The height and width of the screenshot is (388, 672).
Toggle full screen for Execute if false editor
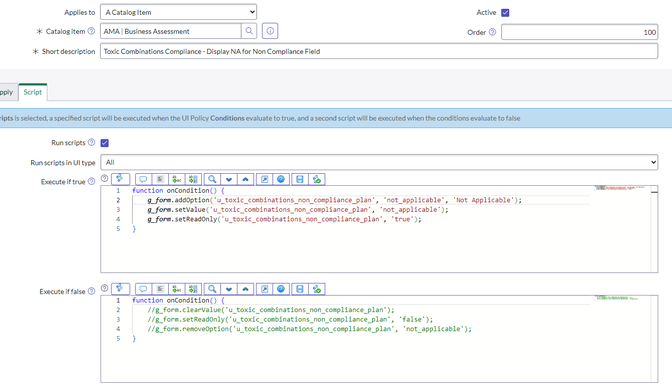coord(264,289)
